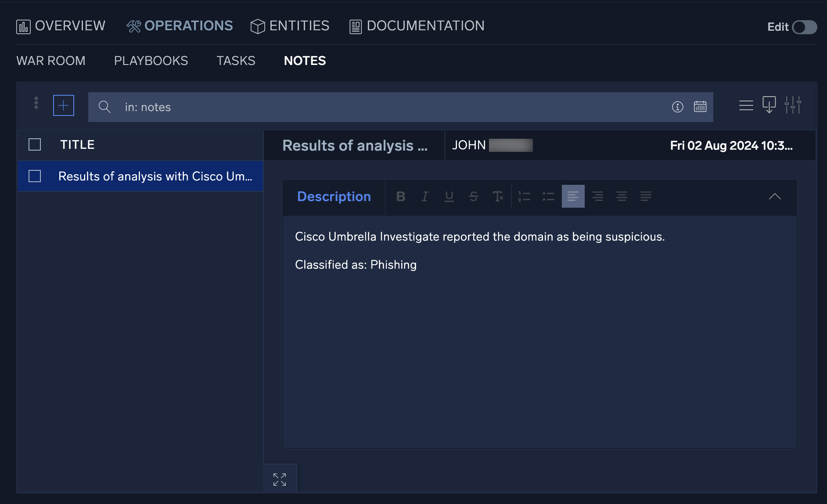827x504 pixels.
Task: Open the ENTITIES tab
Action: click(290, 26)
